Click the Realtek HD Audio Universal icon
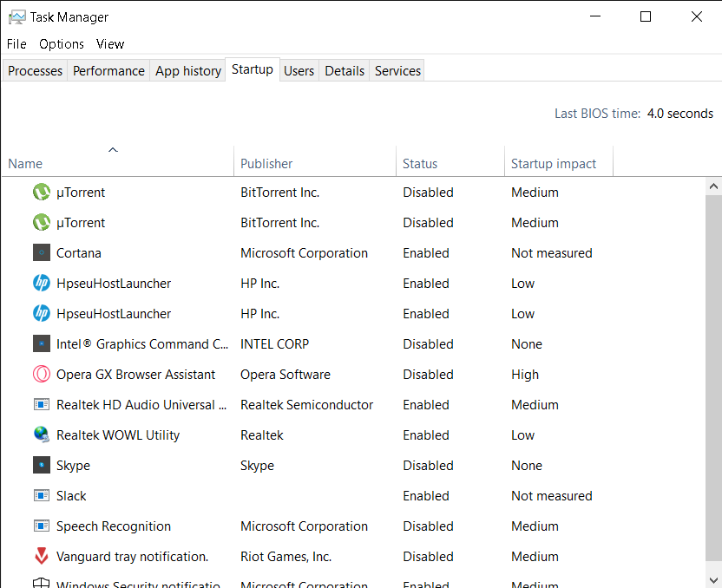 click(42, 405)
